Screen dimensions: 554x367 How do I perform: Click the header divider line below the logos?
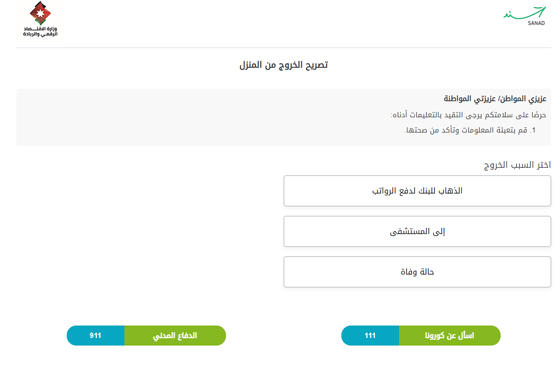click(x=283, y=47)
